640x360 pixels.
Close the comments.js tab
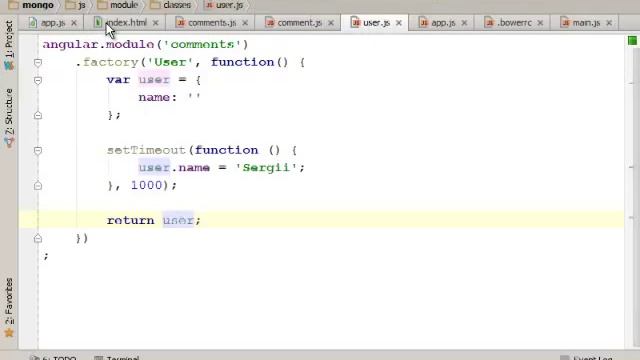pos(245,23)
